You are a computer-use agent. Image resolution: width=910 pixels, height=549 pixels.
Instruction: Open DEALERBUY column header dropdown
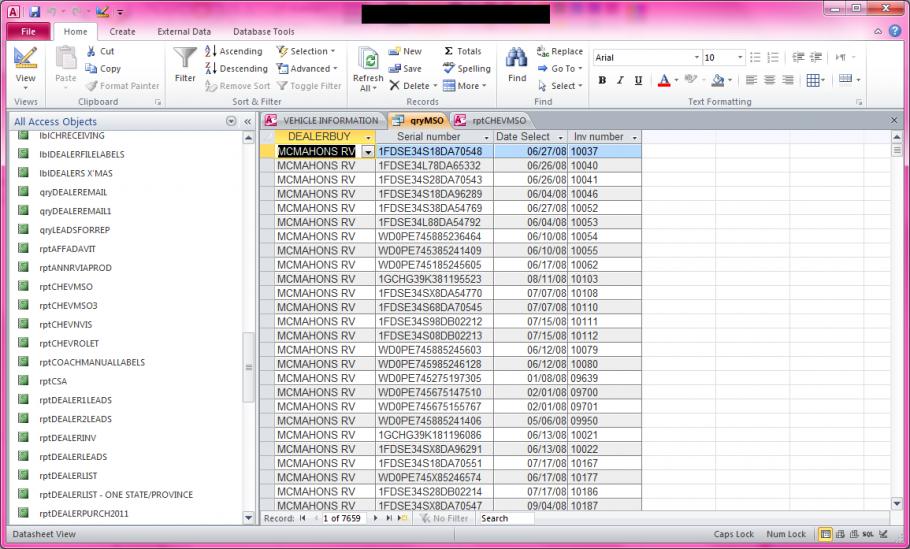tap(368, 137)
